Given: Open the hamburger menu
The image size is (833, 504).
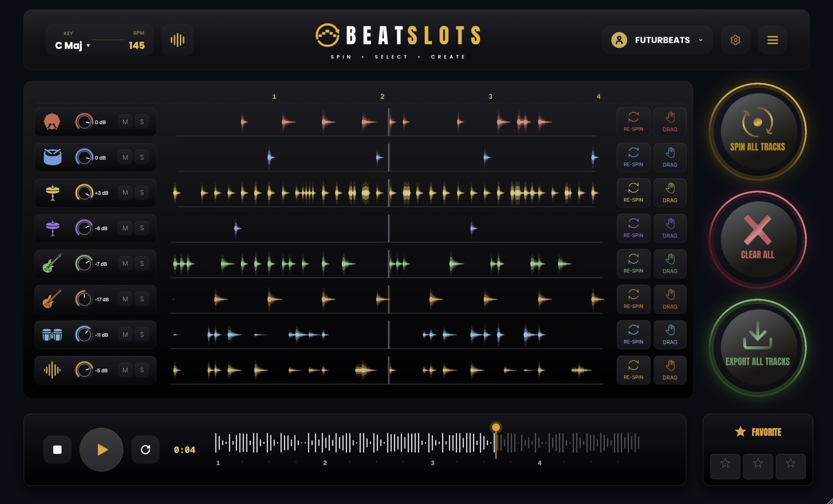Looking at the screenshot, I should (772, 40).
